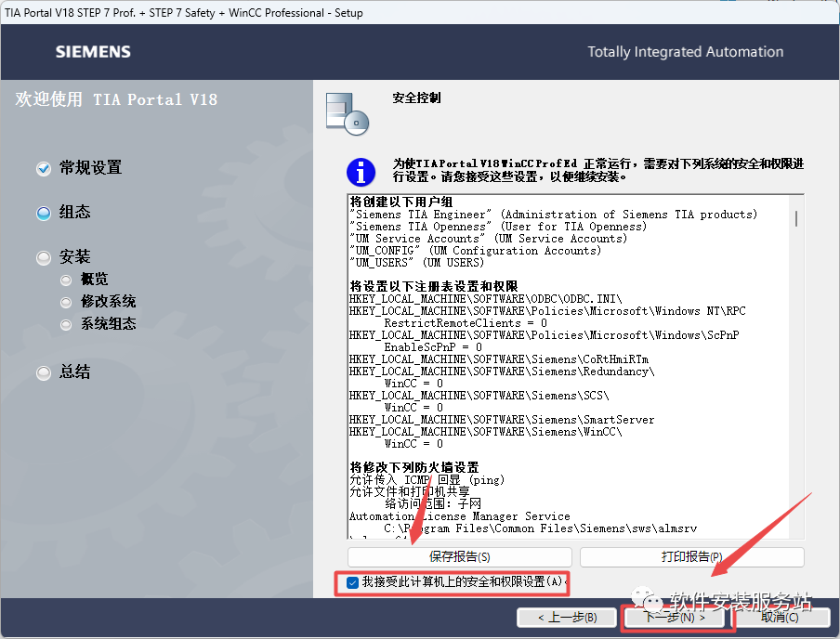Click the Windows NT\RPC registry line
This screenshot has width=840, height=639.
(547, 311)
